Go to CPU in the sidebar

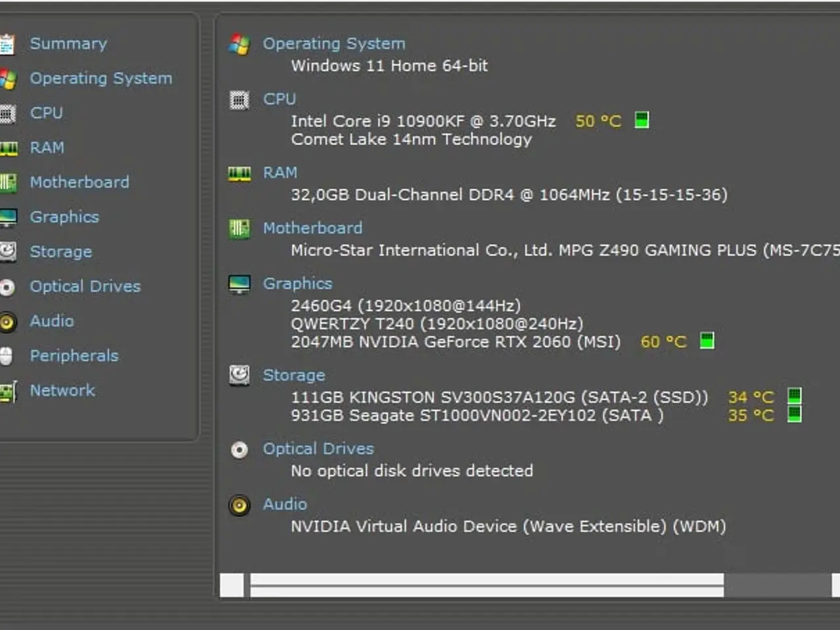click(47, 113)
